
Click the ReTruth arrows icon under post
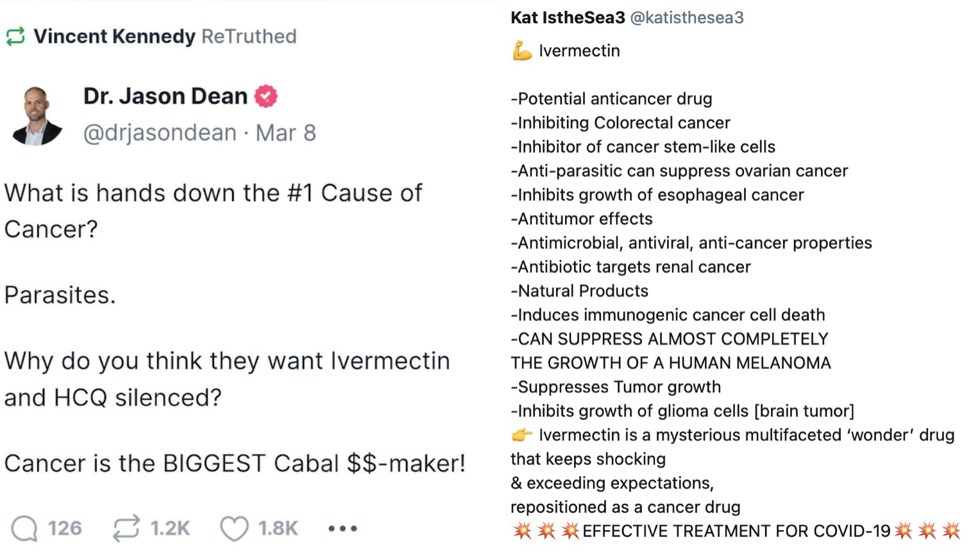(126, 528)
